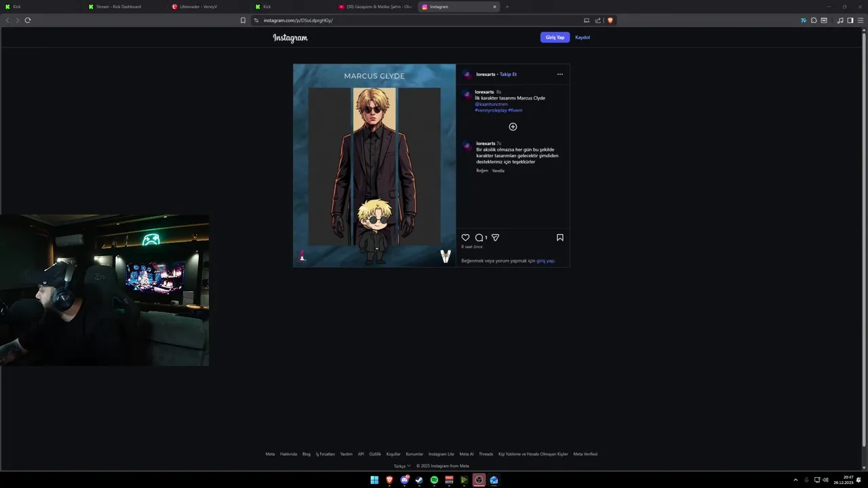Load more comments with the plus circle
Screen dimensions: 868x488
coord(513,127)
